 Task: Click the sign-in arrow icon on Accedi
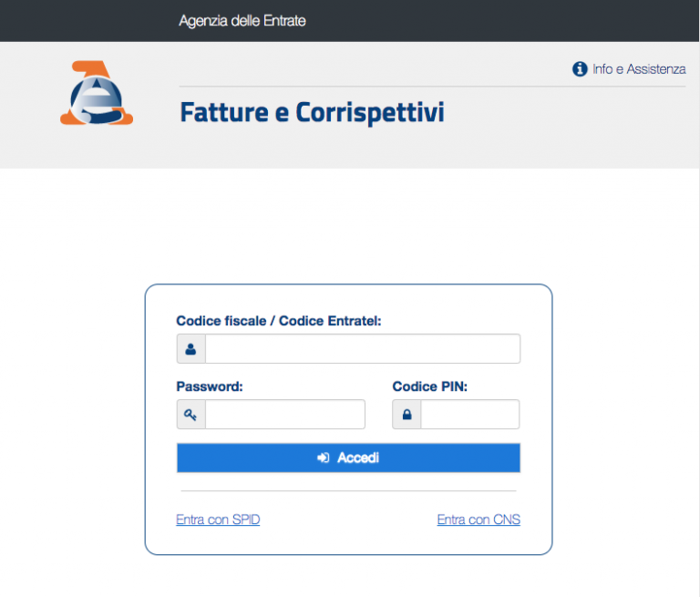tap(324, 458)
